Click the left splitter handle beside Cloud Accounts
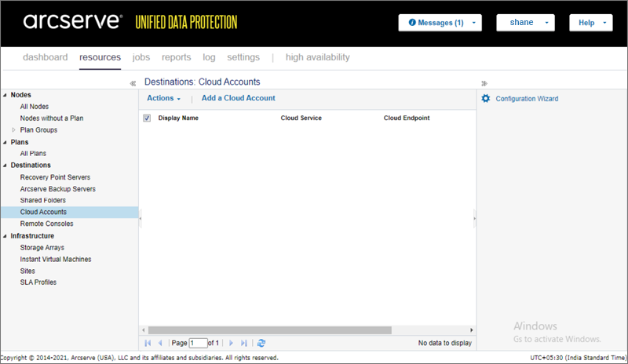 coord(141,219)
